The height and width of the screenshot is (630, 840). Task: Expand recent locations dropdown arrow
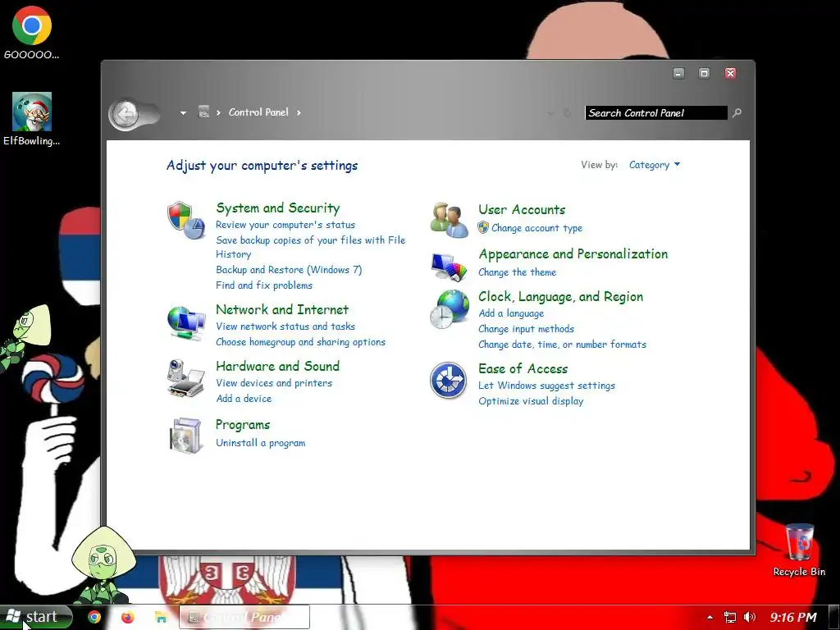pos(183,112)
